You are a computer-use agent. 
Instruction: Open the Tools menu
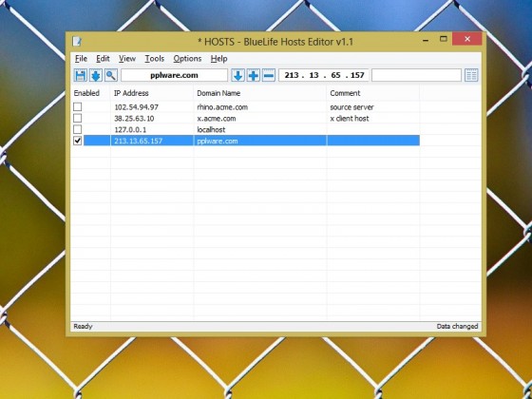coord(155,59)
